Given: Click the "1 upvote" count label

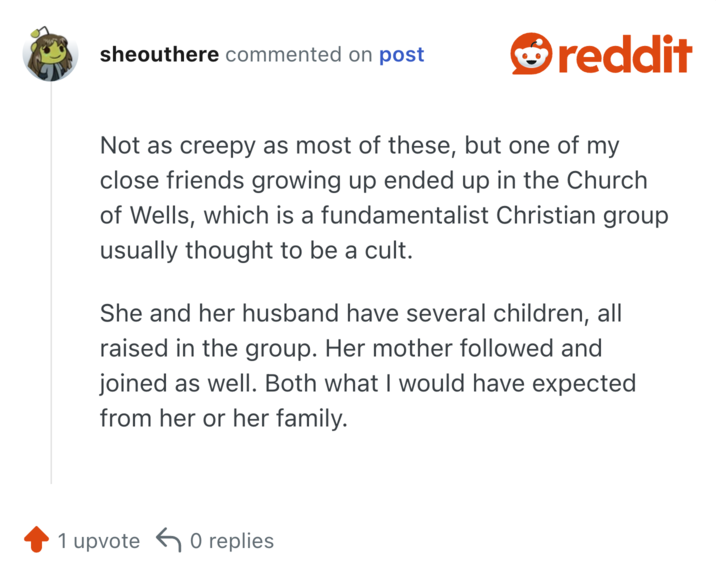Looking at the screenshot, I should 98,541.
